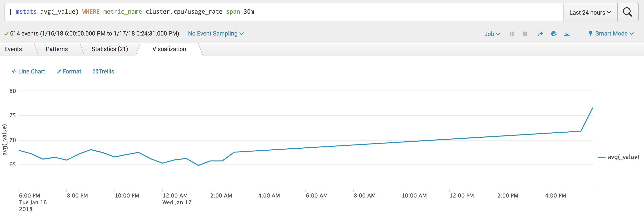
Task: Open the Format options
Action: [x=69, y=72]
